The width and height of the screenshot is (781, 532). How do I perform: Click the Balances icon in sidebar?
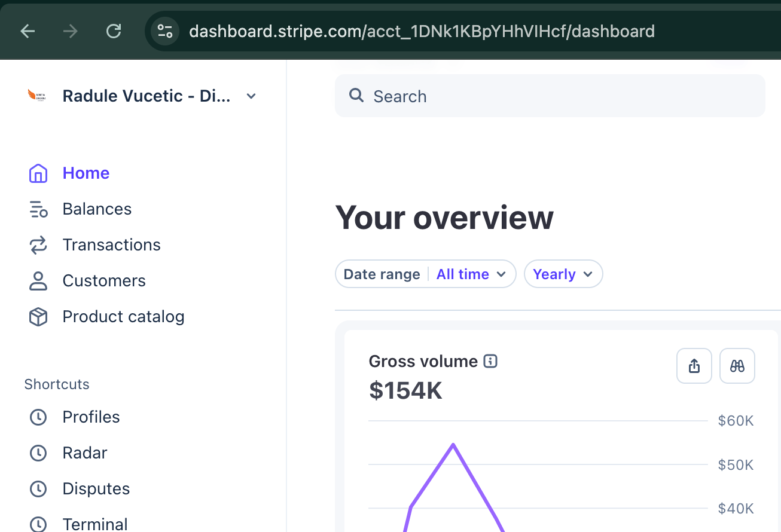[38, 209]
